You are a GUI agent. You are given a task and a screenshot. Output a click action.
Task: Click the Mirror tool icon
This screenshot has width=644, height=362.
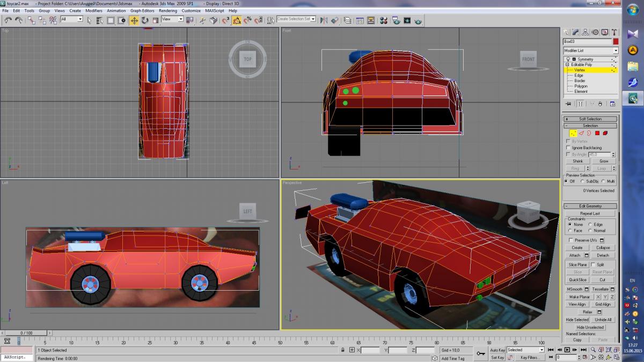(324, 20)
